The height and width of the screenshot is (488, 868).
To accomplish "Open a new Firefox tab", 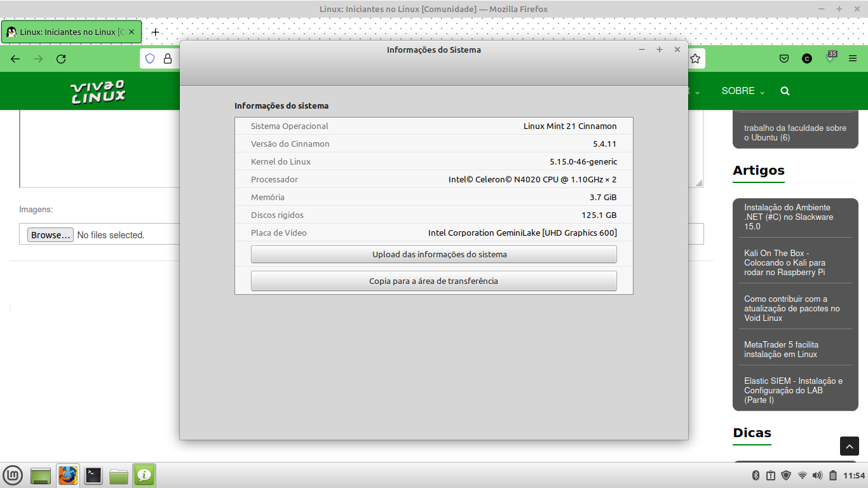I will 155,32.
